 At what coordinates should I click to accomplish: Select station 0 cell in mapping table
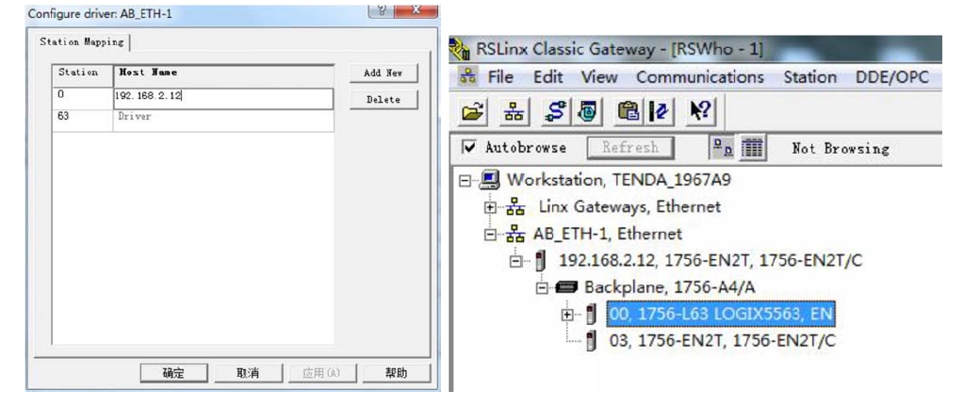click(x=83, y=98)
